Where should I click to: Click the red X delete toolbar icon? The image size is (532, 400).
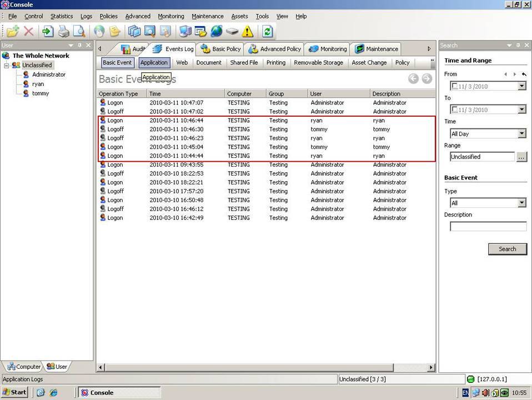click(x=29, y=32)
